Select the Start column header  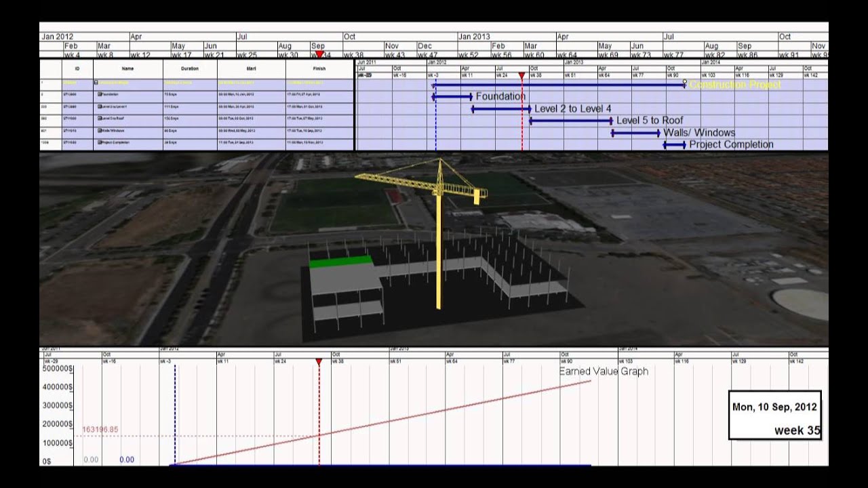pyautogui.click(x=251, y=68)
